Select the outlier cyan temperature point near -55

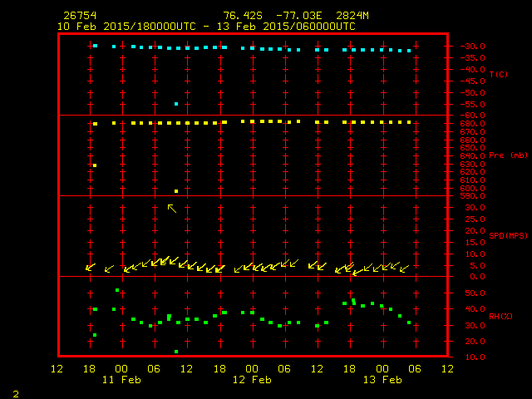(176, 104)
